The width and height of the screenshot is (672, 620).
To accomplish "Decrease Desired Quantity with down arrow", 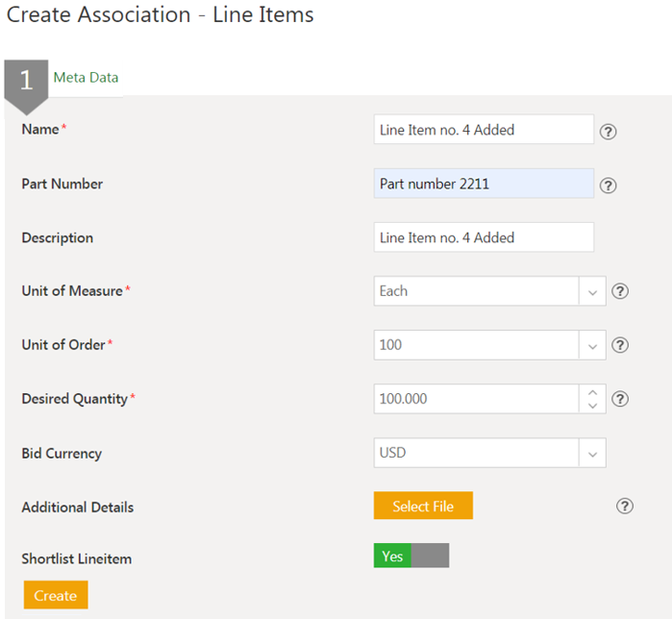I will (x=592, y=406).
